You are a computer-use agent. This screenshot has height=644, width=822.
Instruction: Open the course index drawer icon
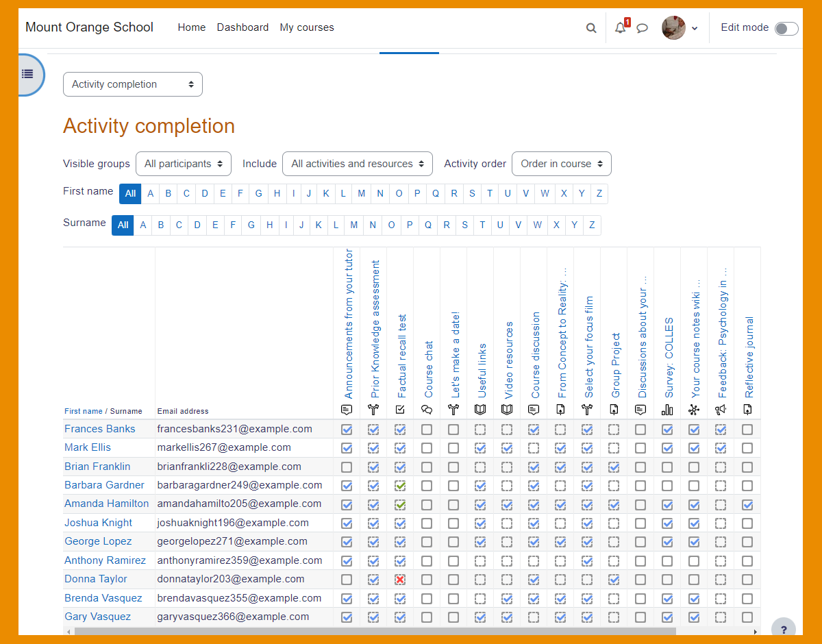click(27, 74)
